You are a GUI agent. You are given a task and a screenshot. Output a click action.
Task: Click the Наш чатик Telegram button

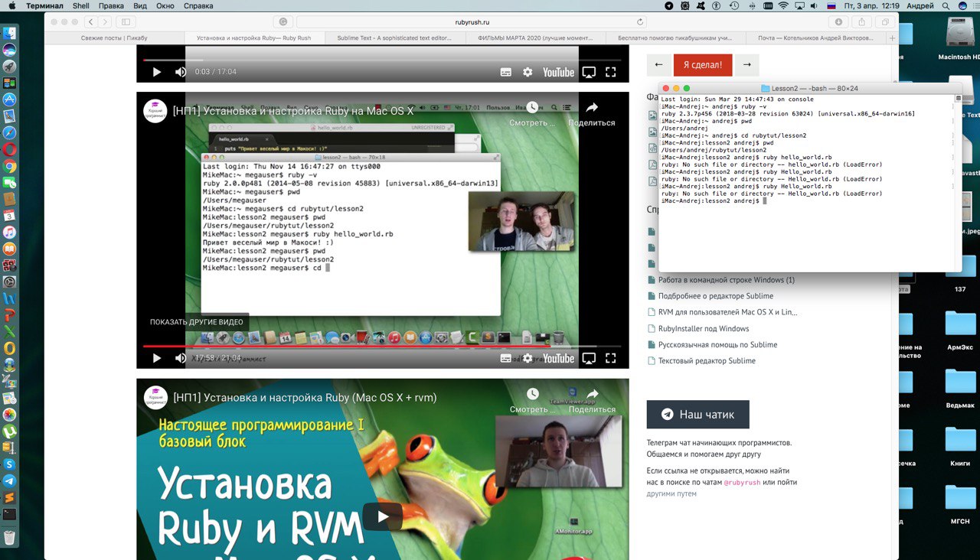698,415
